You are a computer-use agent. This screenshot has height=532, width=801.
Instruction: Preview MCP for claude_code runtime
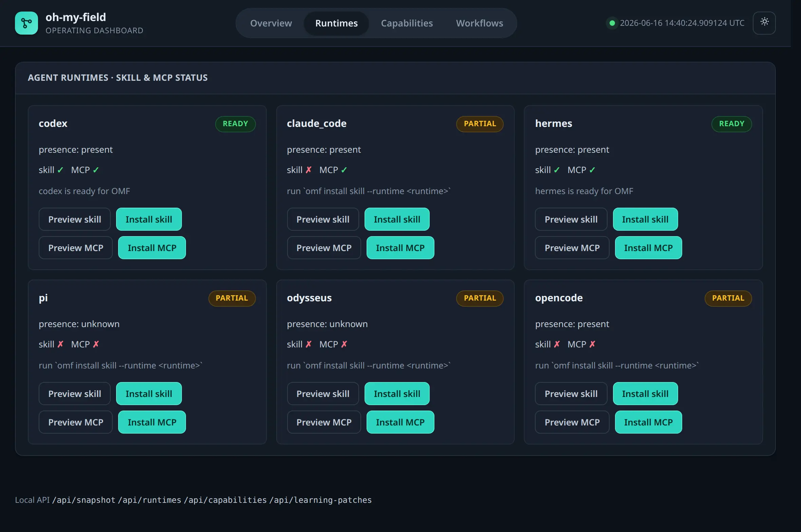click(x=324, y=248)
